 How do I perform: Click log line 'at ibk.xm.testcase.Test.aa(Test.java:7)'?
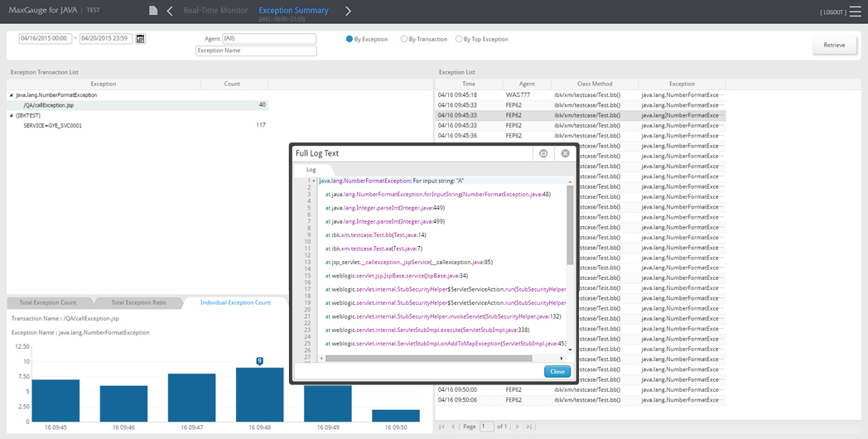(374, 248)
